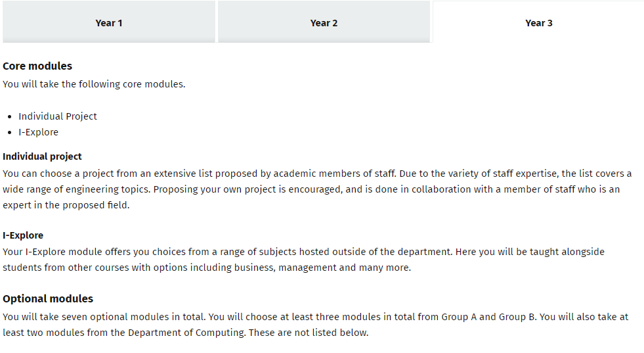
Task: Click the paragraph describing the individual project
Action: coord(315,189)
